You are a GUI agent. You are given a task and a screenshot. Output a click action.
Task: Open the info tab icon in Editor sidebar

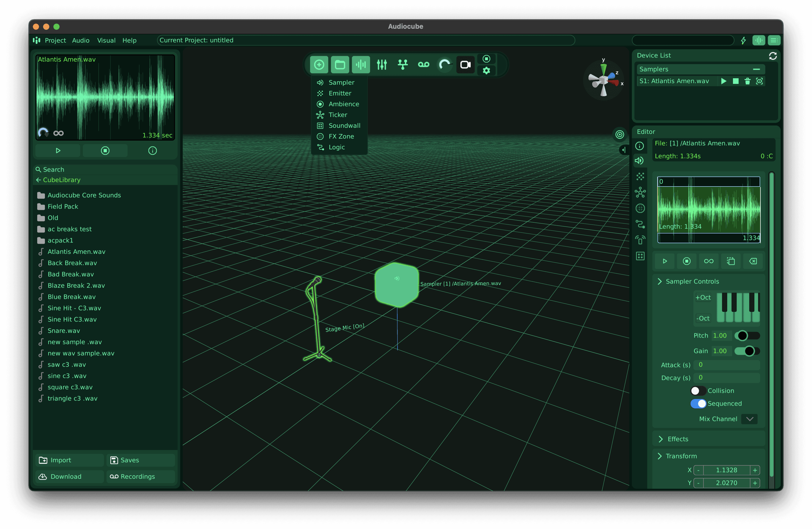point(640,146)
